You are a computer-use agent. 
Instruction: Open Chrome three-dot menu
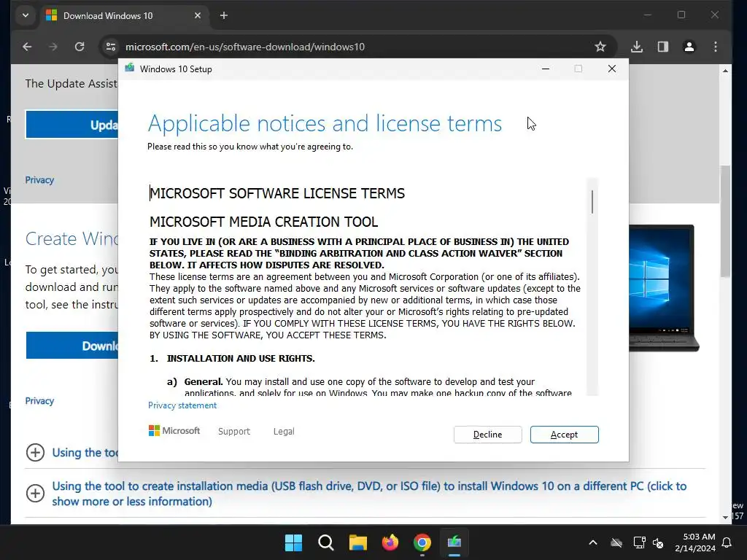pos(715,47)
